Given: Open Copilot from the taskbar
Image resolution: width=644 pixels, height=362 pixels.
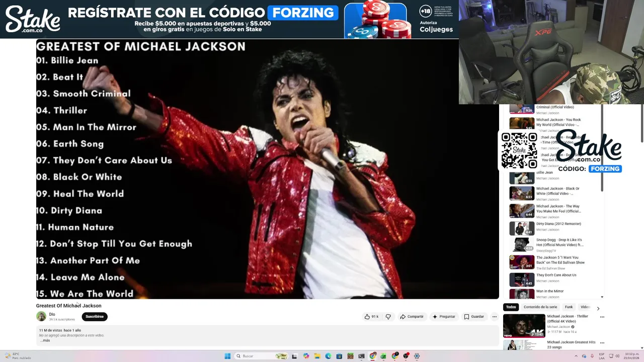Looking at the screenshot, I should 306,356.
